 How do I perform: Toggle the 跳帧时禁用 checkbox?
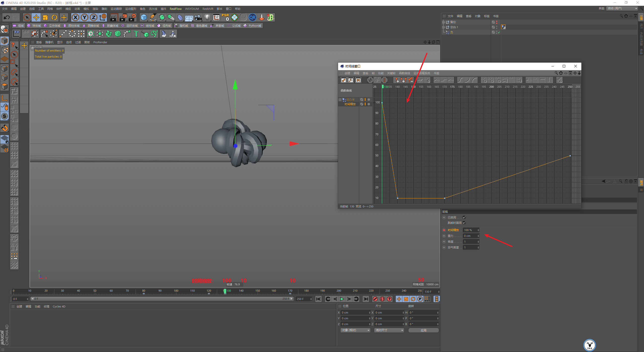(464, 223)
